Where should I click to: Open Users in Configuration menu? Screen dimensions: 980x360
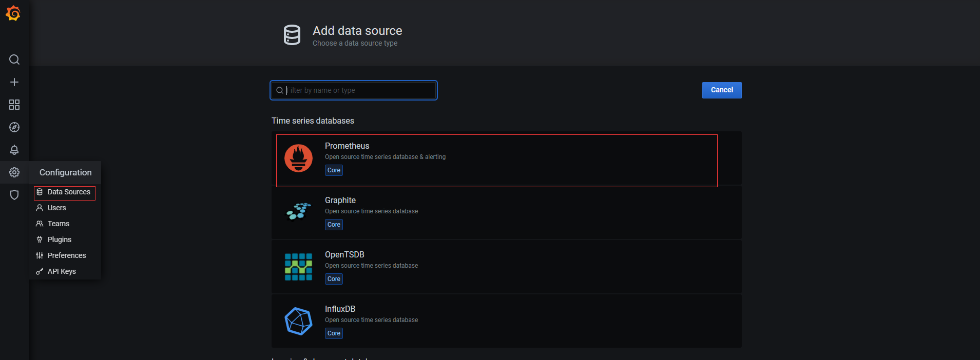coord(56,208)
